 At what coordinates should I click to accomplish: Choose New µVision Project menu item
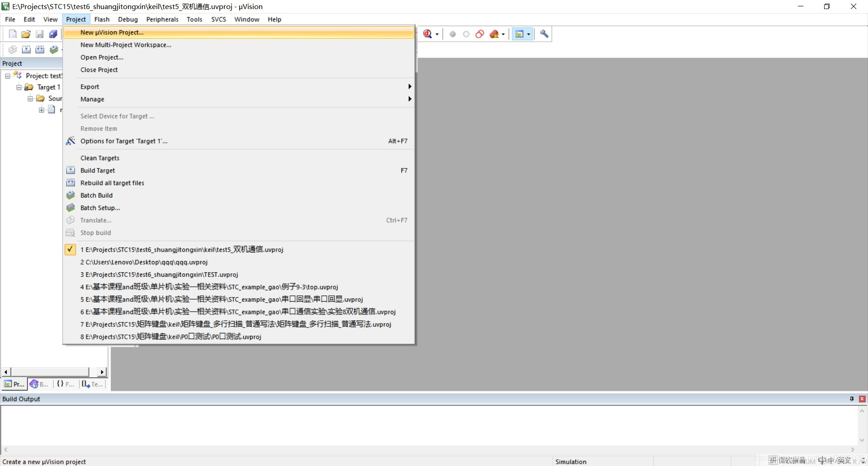pyautogui.click(x=239, y=33)
